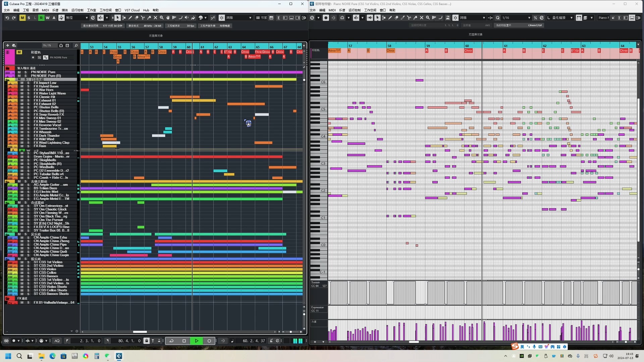This screenshot has height=362, width=644.
Task: Toggle Record in Editor button in piano roll
Action: click(326, 18)
